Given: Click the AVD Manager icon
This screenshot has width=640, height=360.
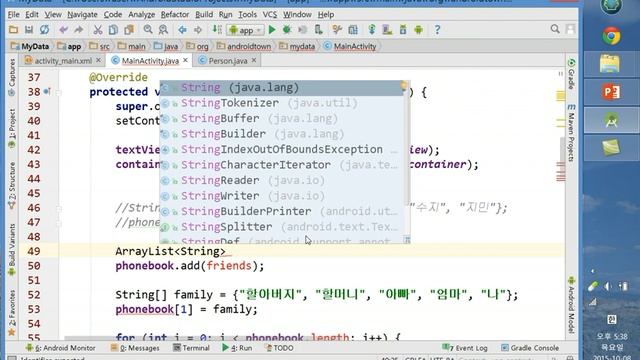Looking at the screenshot, I should (387, 29).
